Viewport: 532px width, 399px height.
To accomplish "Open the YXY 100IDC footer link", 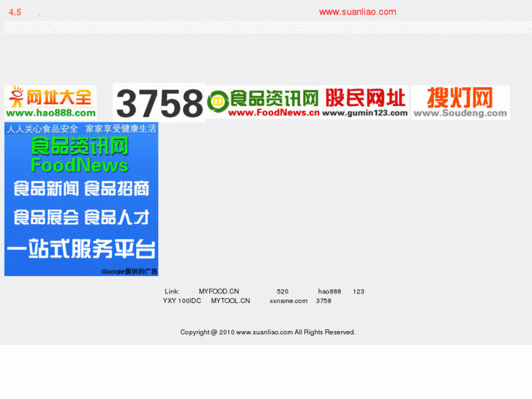I will click(182, 301).
